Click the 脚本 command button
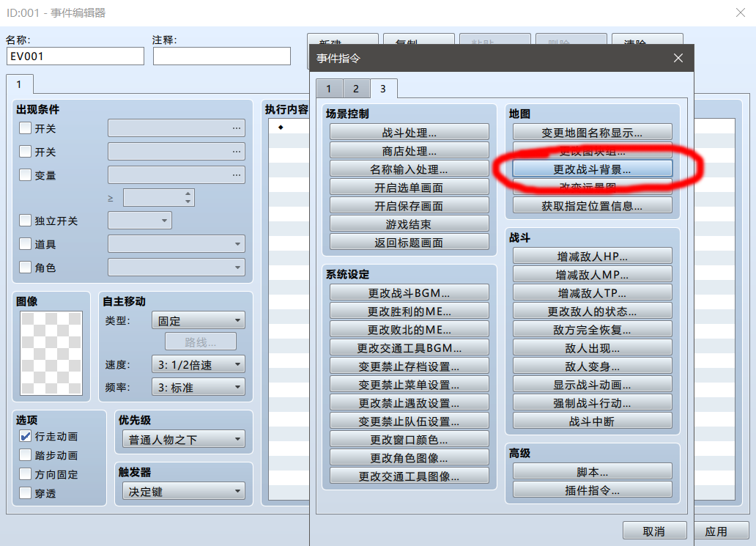756x546 pixels. [592, 471]
